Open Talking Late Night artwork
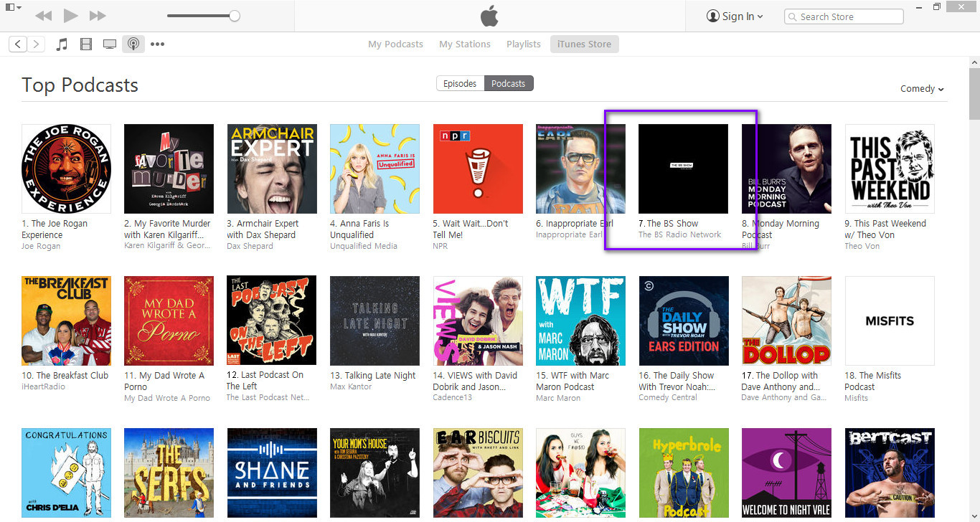The image size is (980, 522). [375, 321]
